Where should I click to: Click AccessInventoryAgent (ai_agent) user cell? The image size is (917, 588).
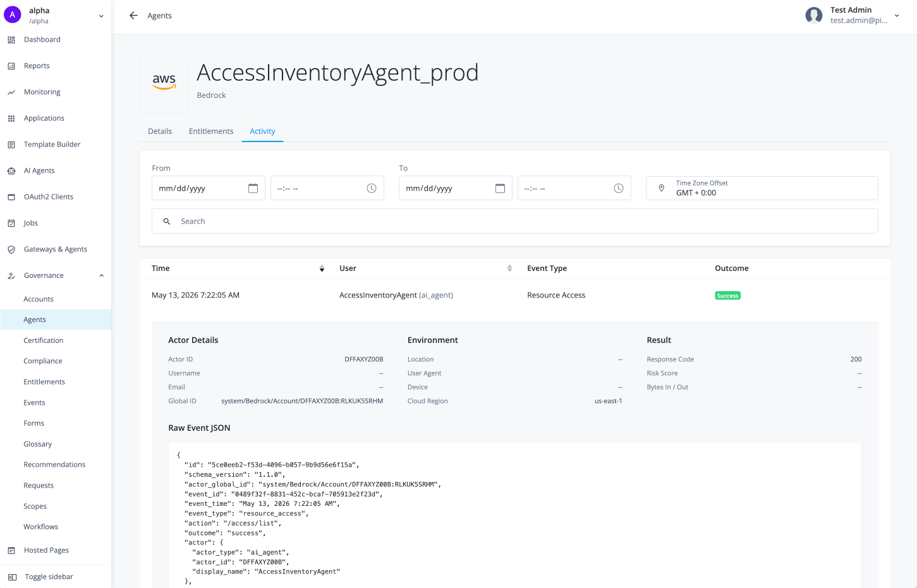[396, 295]
